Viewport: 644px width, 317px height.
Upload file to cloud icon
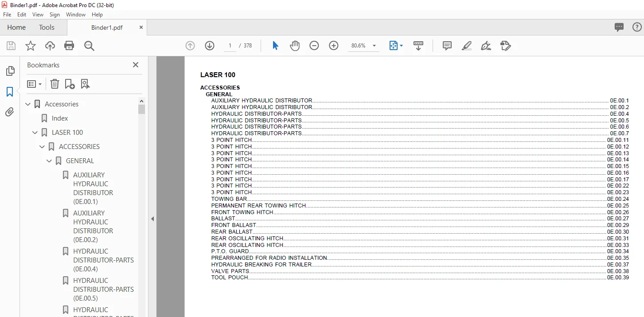coord(50,46)
